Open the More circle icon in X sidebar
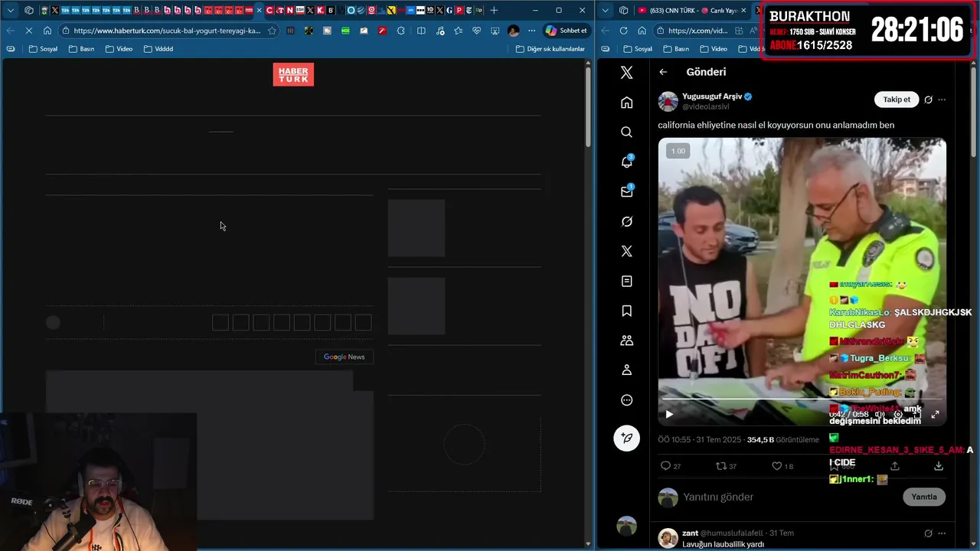980x551 pixels. coord(626,400)
